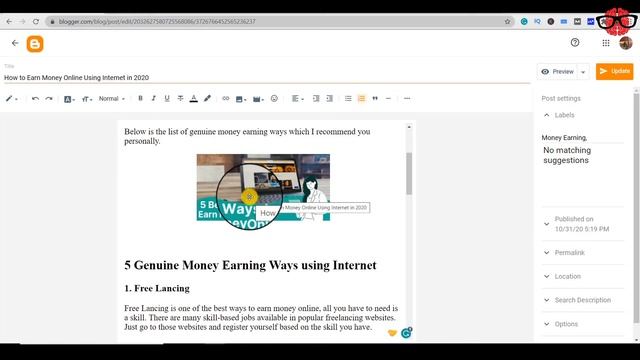The image size is (640, 360).
Task: Open the insert image menu
Action: coord(241,98)
